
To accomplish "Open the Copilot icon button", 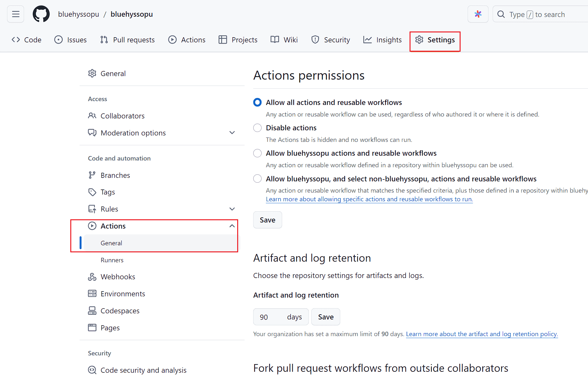I will pyautogui.click(x=478, y=14).
